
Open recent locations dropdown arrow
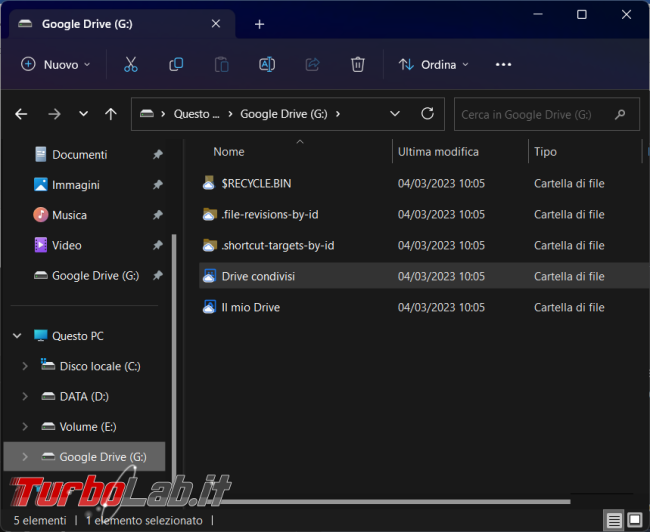(x=83, y=114)
